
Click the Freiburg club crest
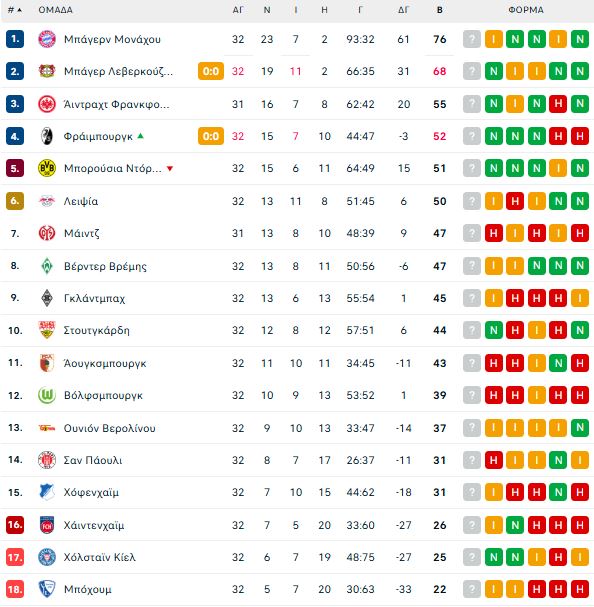[47, 136]
